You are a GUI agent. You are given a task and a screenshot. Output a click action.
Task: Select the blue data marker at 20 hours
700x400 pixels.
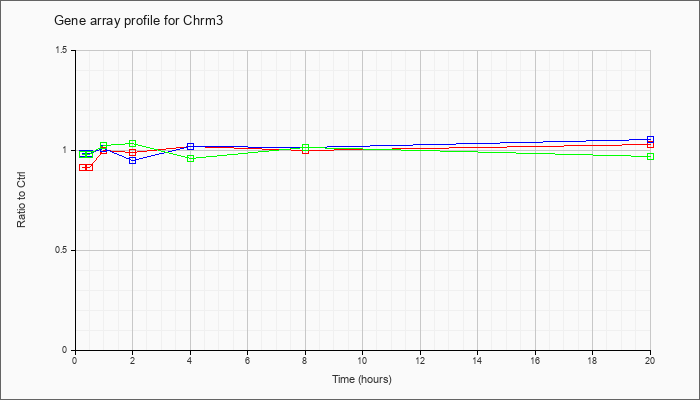[x=651, y=139]
